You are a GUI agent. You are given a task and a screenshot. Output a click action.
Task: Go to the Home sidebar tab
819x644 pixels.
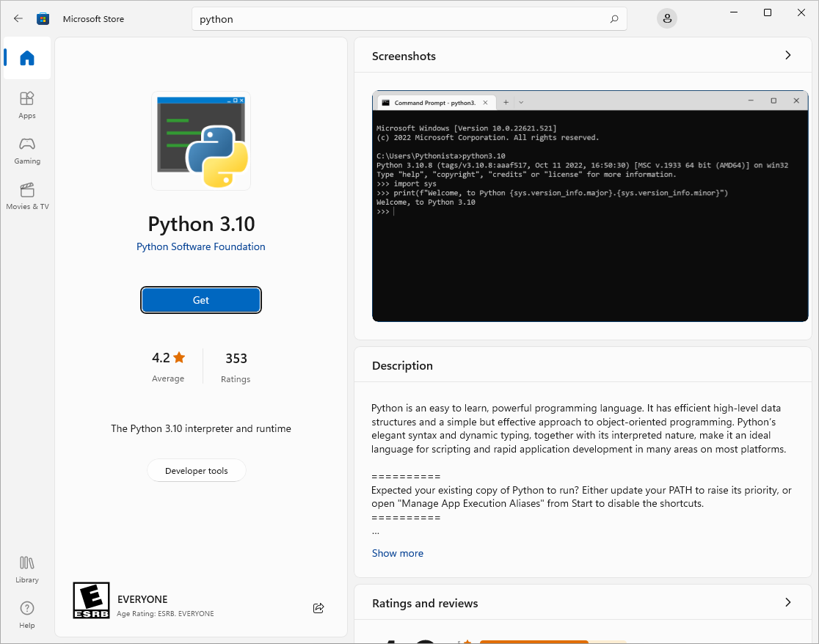click(27, 58)
